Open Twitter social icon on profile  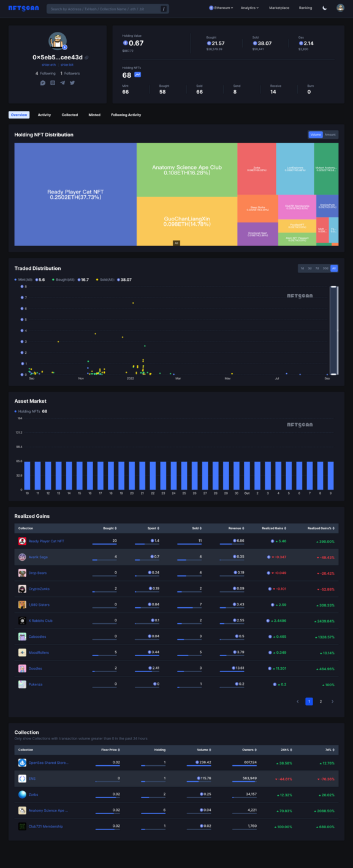point(72,83)
